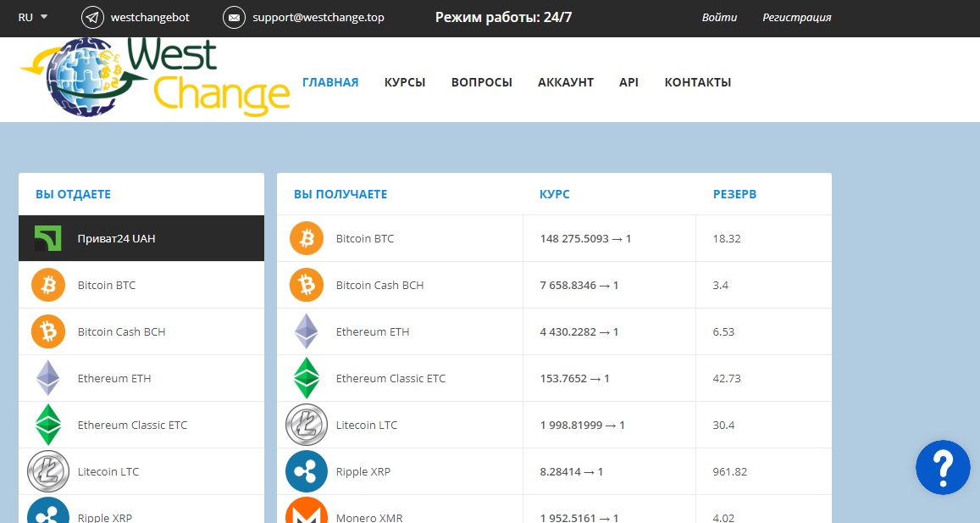The image size is (980, 523).
Task: Open the КОНТАКТЫ menu item
Action: [697, 82]
